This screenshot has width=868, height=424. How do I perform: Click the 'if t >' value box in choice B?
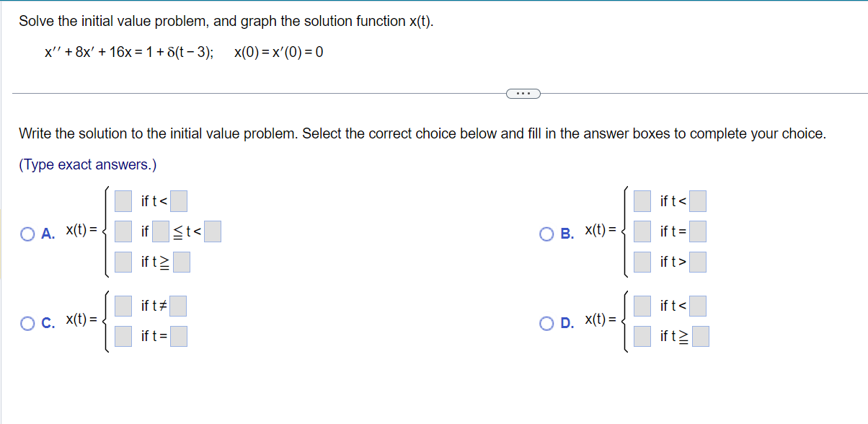(697, 262)
